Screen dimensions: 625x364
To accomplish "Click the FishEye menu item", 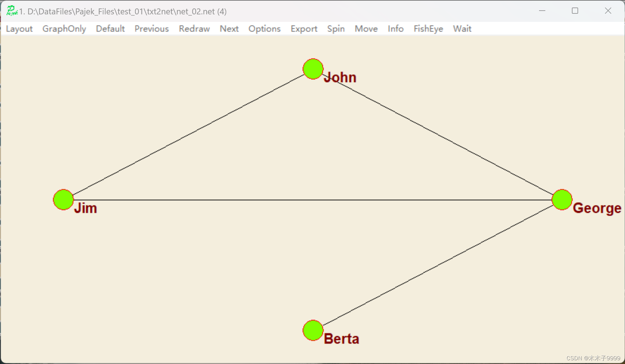I will [428, 29].
